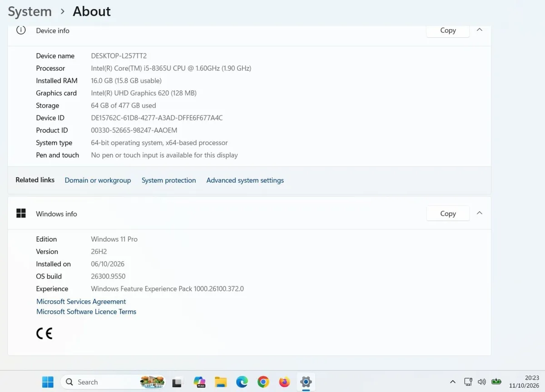
Task: Launch Microsoft 365 Copilot from taskbar
Action: [199, 382]
